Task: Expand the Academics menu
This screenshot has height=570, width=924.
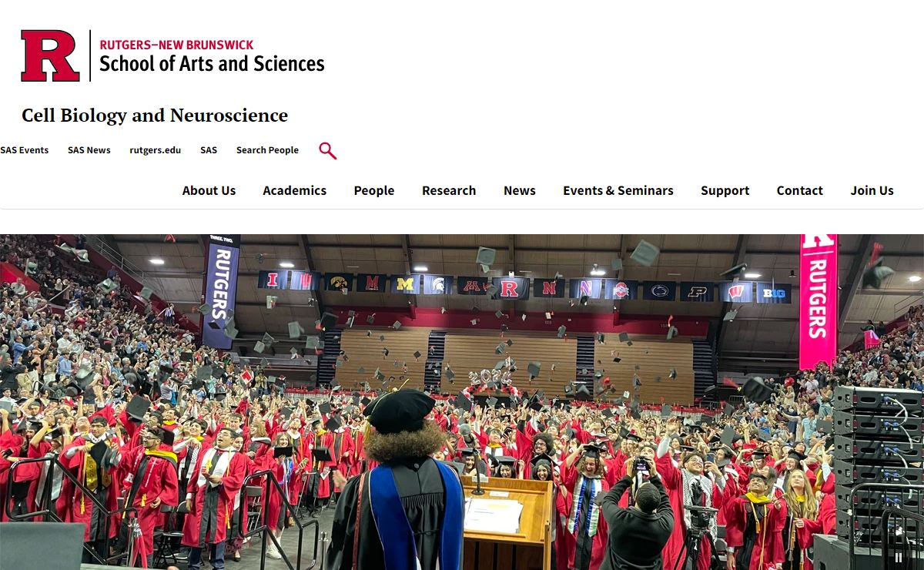Action: pyautogui.click(x=294, y=190)
